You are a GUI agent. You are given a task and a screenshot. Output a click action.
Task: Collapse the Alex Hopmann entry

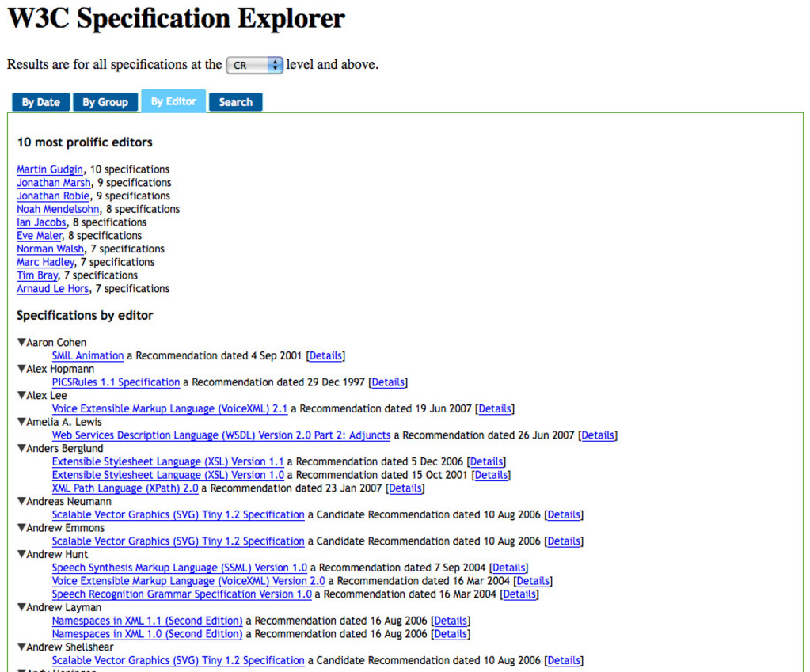point(21,368)
